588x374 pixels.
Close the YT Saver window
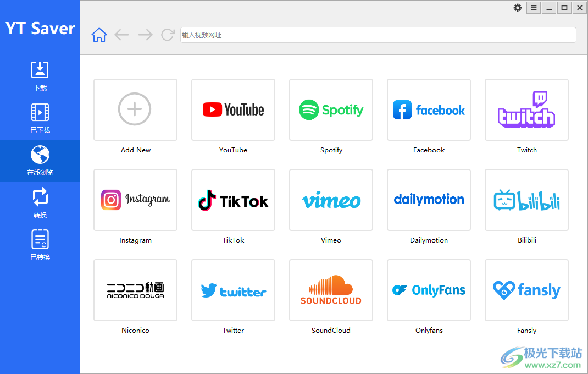(x=580, y=8)
